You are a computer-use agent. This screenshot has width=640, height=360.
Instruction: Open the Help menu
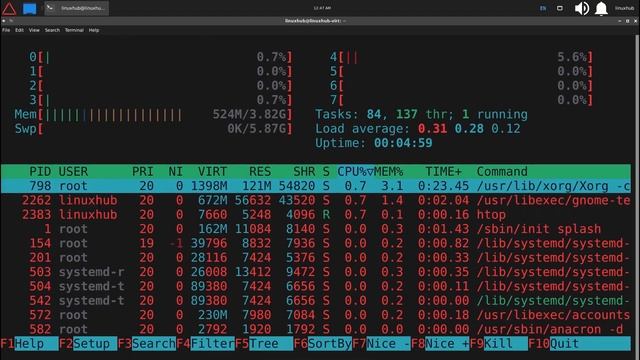click(x=94, y=30)
